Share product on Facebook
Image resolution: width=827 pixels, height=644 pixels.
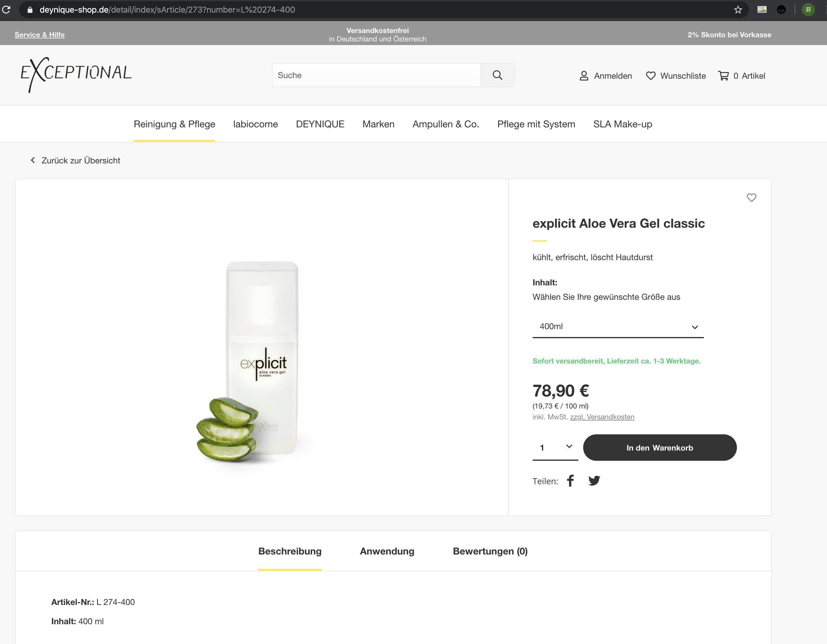click(x=570, y=481)
